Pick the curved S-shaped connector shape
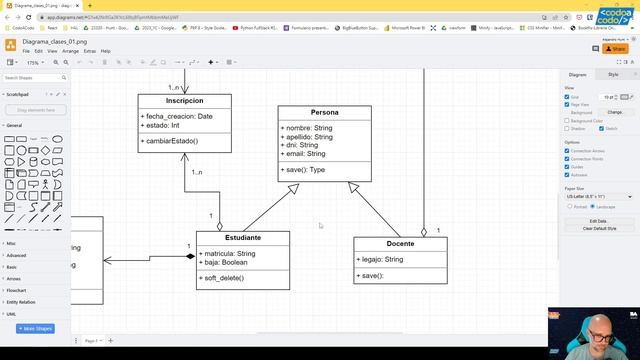 (33, 207)
